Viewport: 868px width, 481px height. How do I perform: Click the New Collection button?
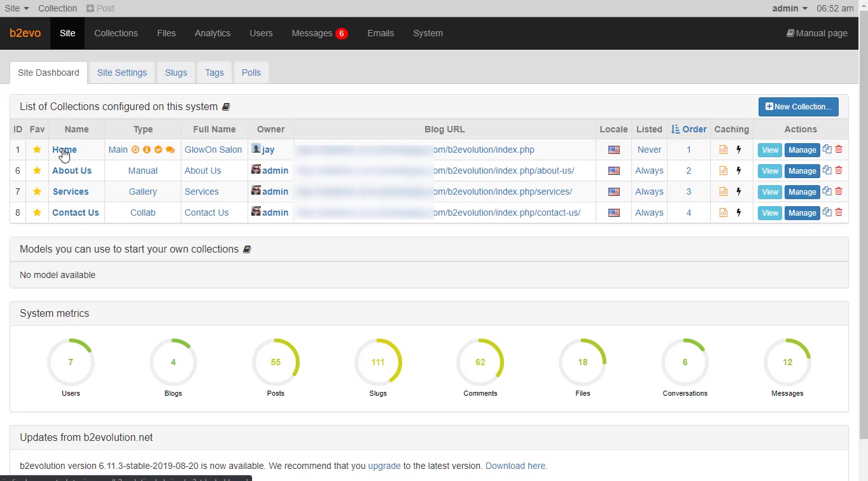point(798,107)
